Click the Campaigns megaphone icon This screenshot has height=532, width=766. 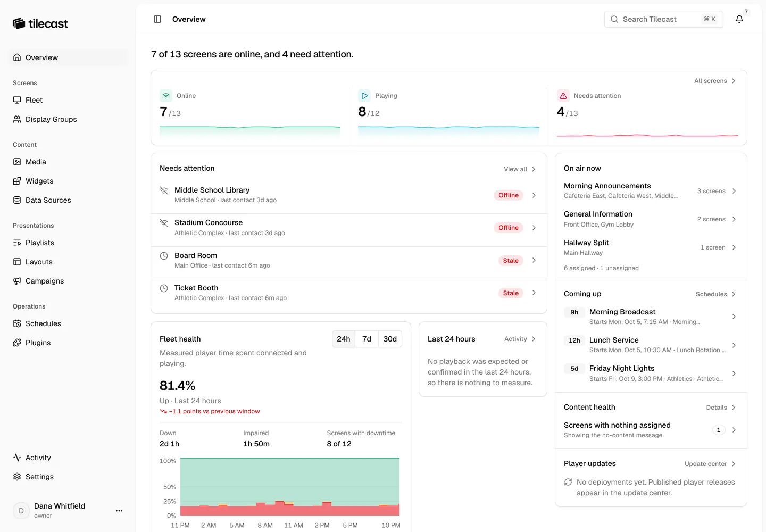click(x=17, y=281)
